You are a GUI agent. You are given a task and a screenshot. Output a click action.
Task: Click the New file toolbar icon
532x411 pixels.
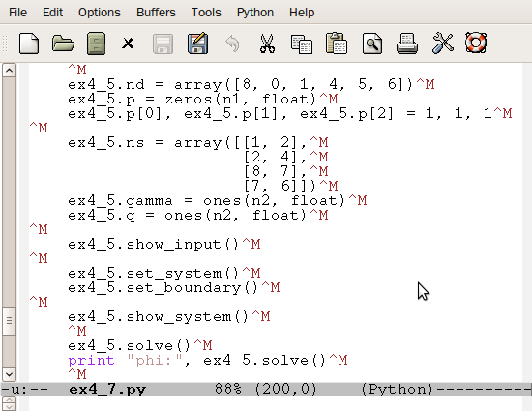(29, 44)
